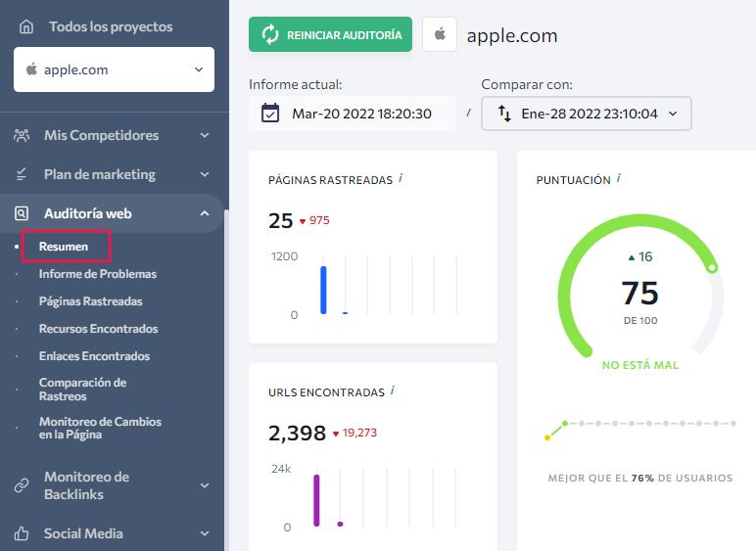
Task: Click the yellow dot on score history line
Action: [x=547, y=437]
